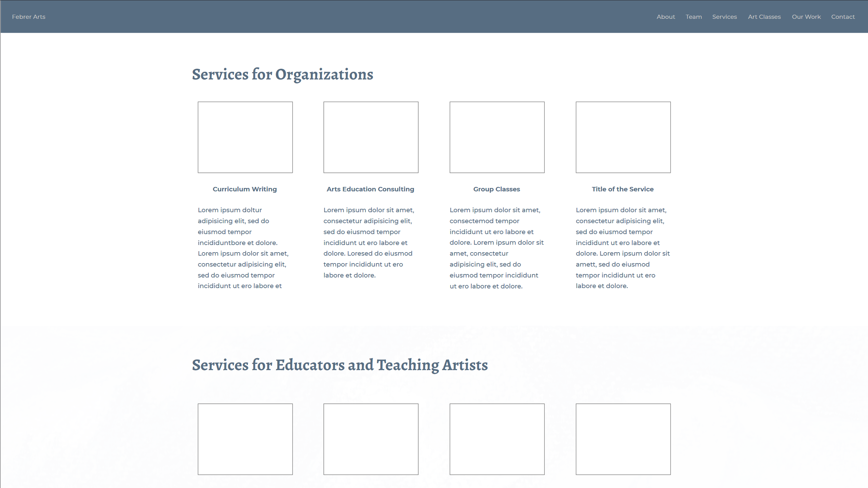Click the Arts Education Consulting title

point(370,189)
